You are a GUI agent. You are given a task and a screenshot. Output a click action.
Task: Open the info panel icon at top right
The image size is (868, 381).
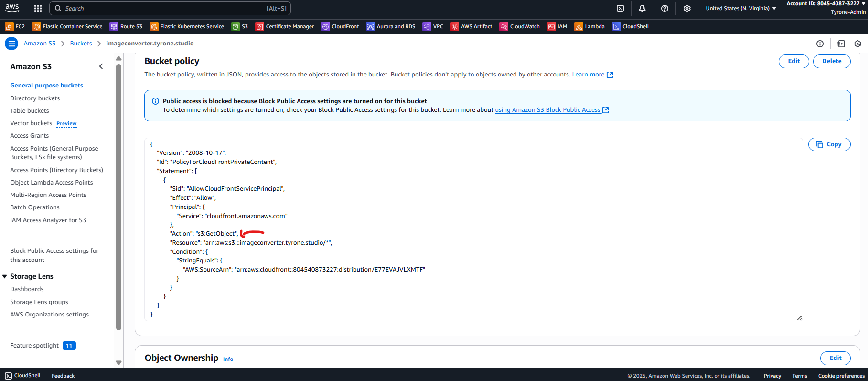[x=820, y=44]
